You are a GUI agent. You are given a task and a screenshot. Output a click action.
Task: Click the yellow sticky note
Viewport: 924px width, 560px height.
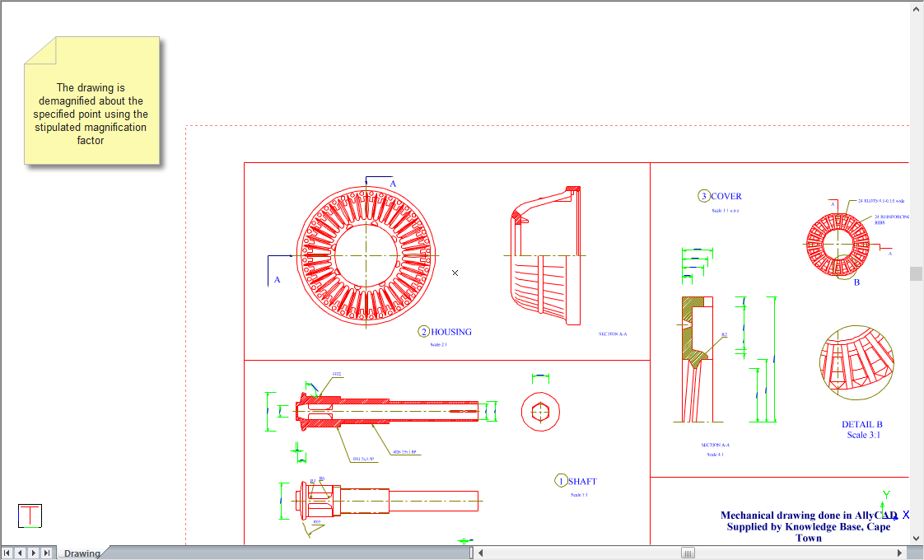click(x=91, y=101)
